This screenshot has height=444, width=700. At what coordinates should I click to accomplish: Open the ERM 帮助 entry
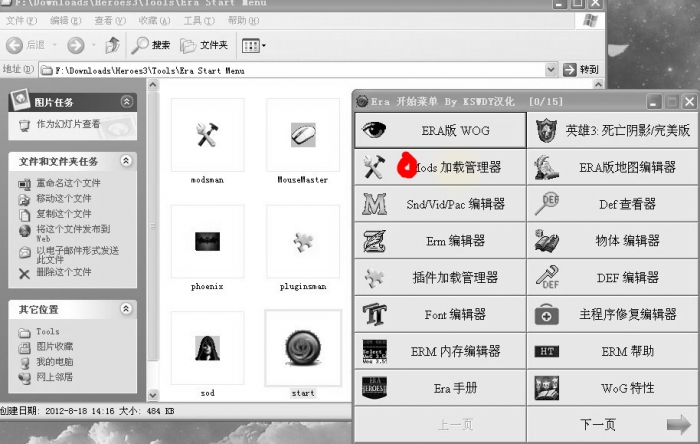(x=612, y=351)
